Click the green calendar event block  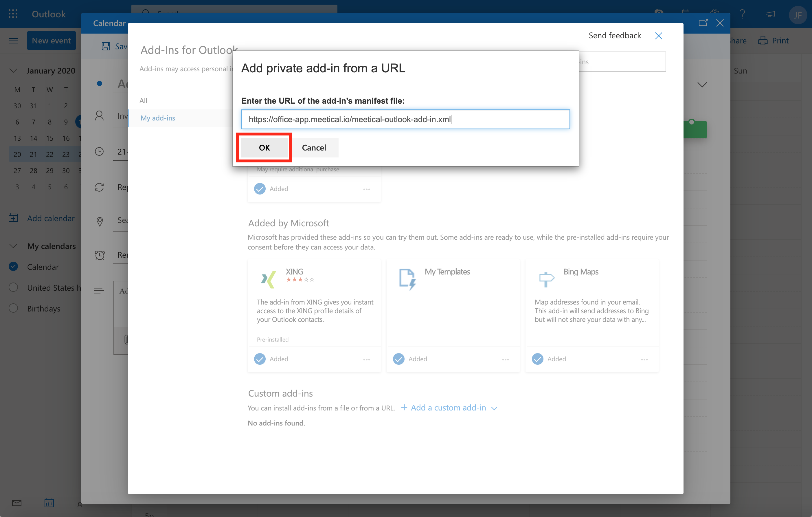coord(695,129)
